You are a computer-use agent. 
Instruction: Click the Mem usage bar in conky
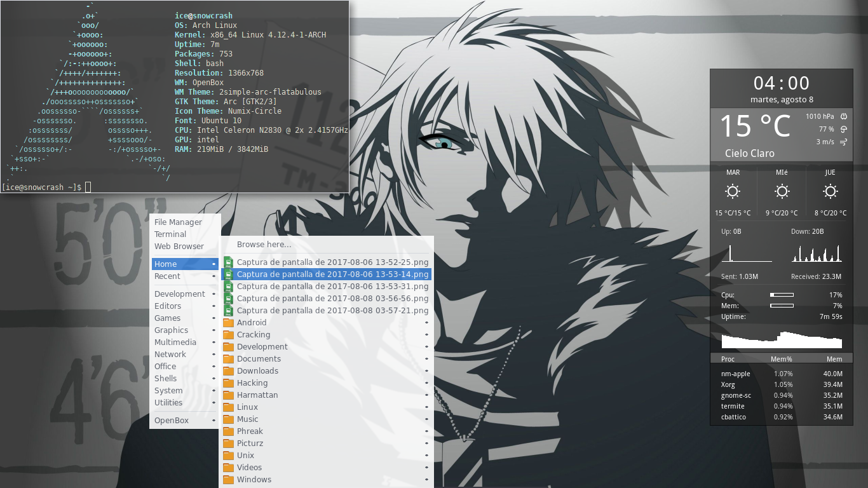pyautogui.click(x=782, y=306)
